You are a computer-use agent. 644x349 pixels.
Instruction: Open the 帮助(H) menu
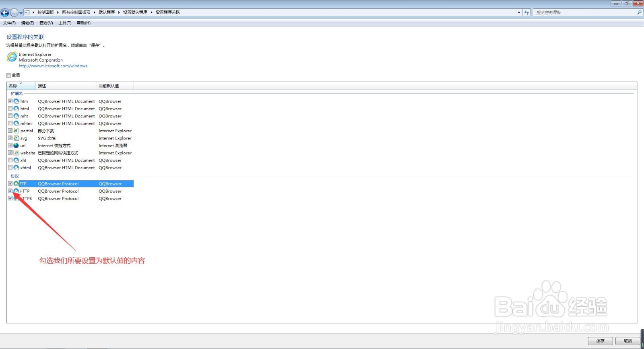pos(84,23)
